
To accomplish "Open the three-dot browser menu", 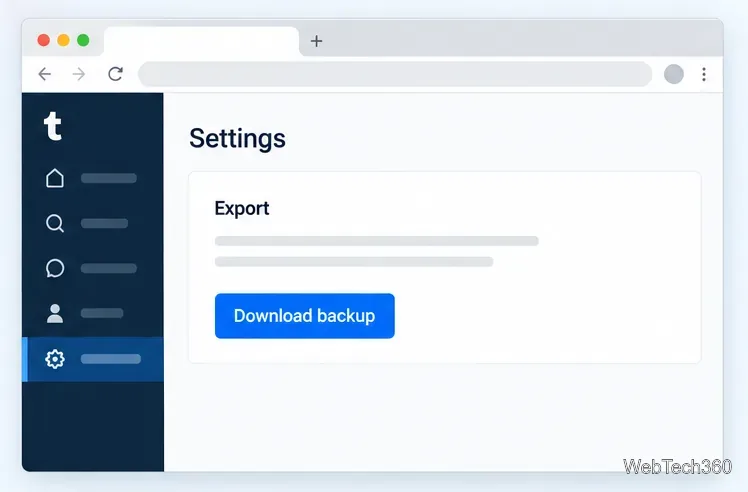I will click(704, 74).
